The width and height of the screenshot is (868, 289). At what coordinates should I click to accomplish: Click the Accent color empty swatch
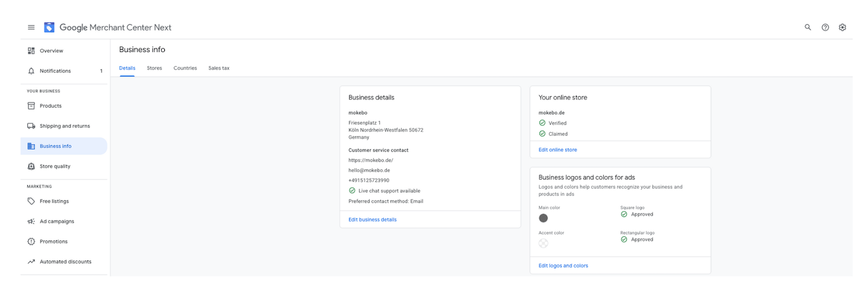pyautogui.click(x=543, y=243)
